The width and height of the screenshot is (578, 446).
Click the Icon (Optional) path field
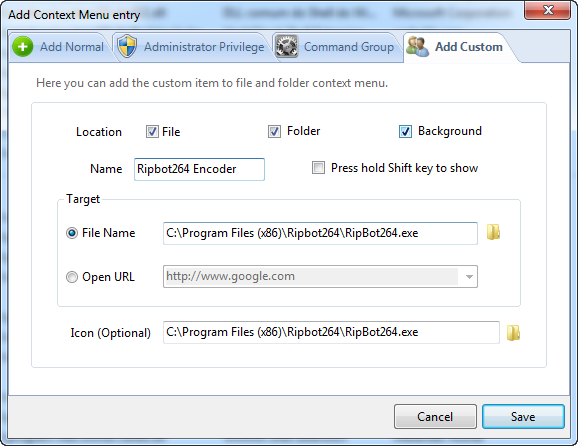[x=331, y=332]
